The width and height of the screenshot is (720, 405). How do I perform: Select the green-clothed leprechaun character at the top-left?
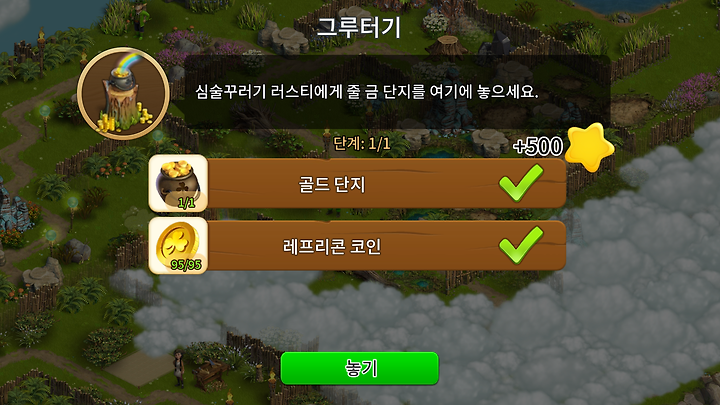click(141, 17)
